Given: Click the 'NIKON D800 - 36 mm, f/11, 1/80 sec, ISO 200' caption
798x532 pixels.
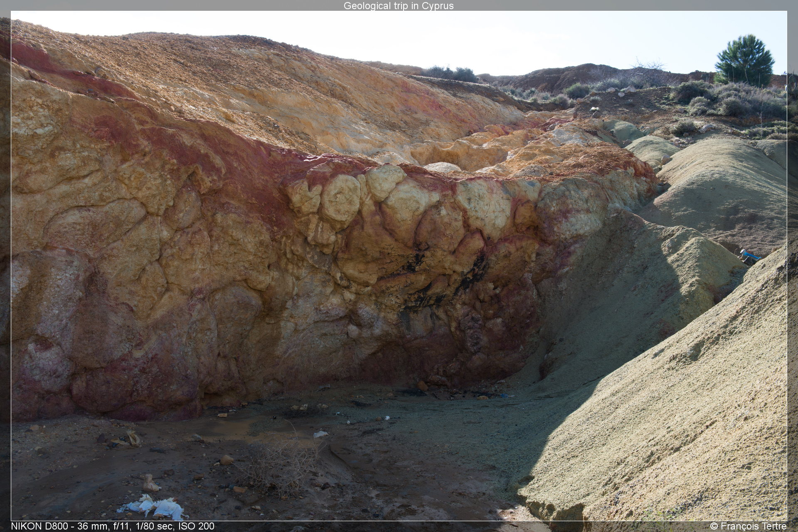Looking at the screenshot, I should point(113,526).
